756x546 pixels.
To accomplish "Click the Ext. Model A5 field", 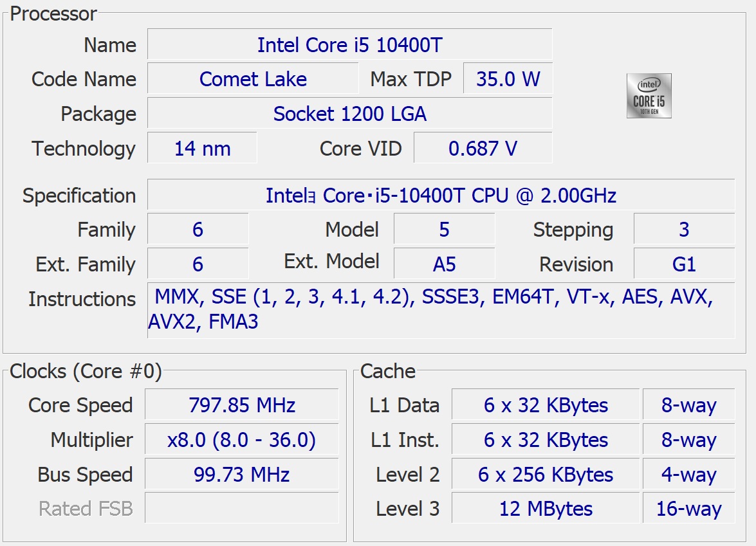I will (444, 264).
